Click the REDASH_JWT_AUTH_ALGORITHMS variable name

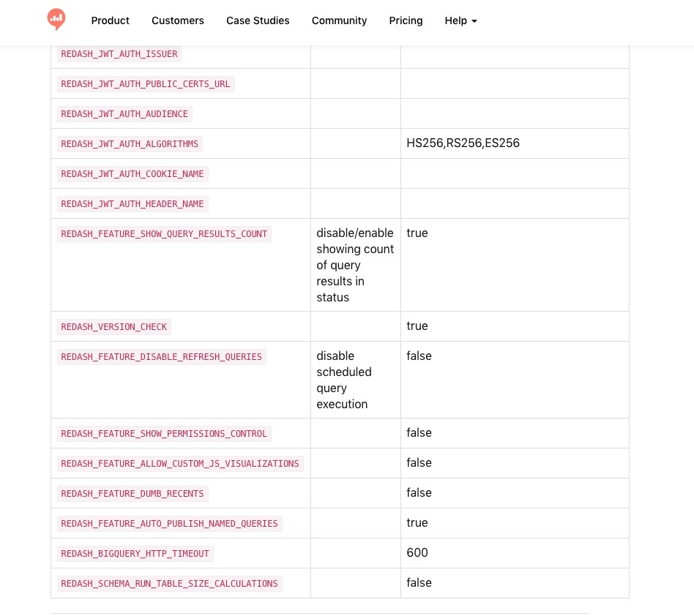pyautogui.click(x=130, y=144)
